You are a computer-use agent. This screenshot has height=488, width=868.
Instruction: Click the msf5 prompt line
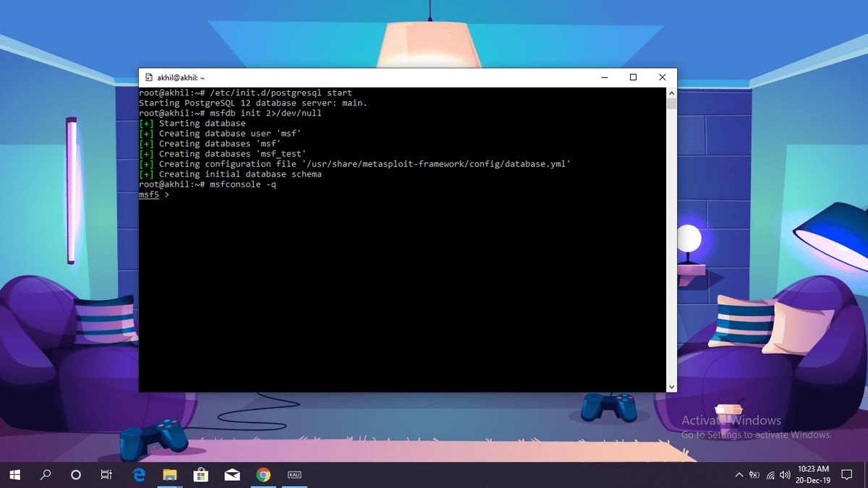(154, 194)
